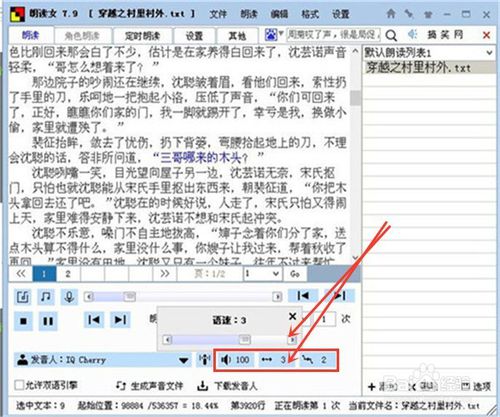Click the 页:1/2 page indicator
This screenshot has height=417, width=500.
tap(210, 274)
